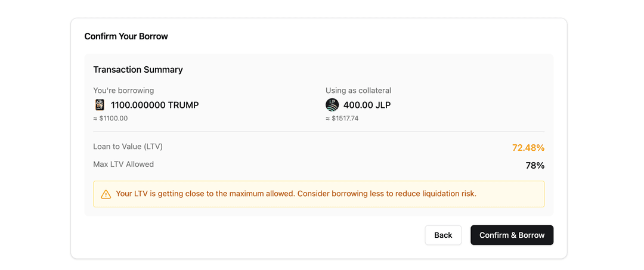This screenshot has height=270, width=644.
Task: Click the 78% max LTV value
Action: (535, 166)
